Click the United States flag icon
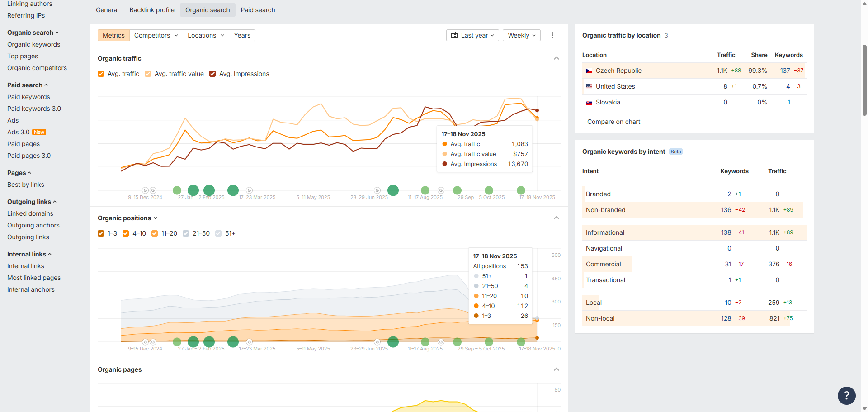Screen dimensions: 868x412 [589, 86]
